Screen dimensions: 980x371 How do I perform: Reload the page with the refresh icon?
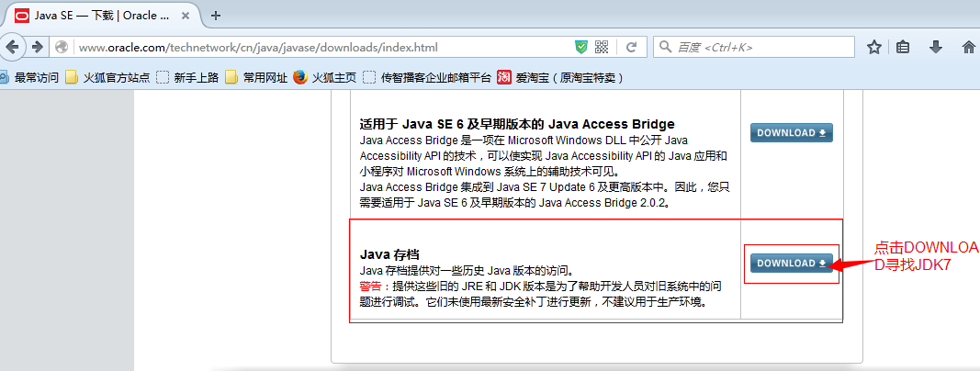click(631, 47)
